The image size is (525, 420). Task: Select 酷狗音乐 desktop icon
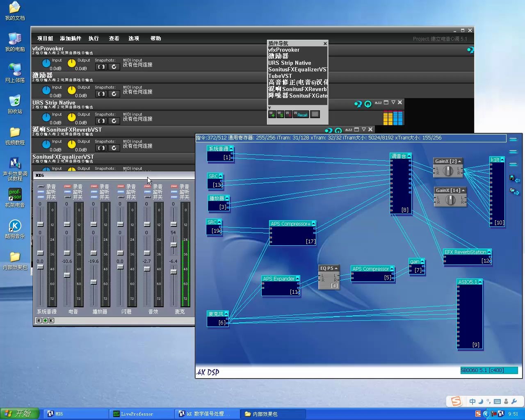pyautogui.click(x=15, y=229)
